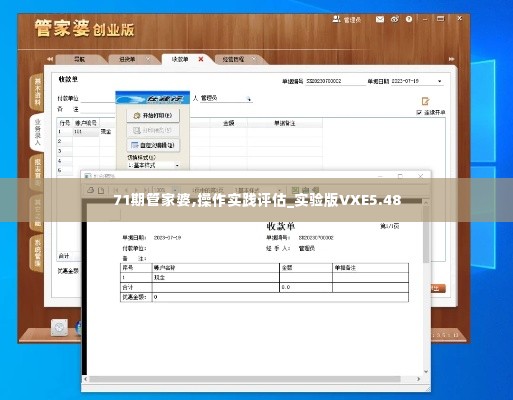Viewport: 513px width, 400px height.
Task: Click the 优惠金额 row in preview table
Action: coord(264,297)
